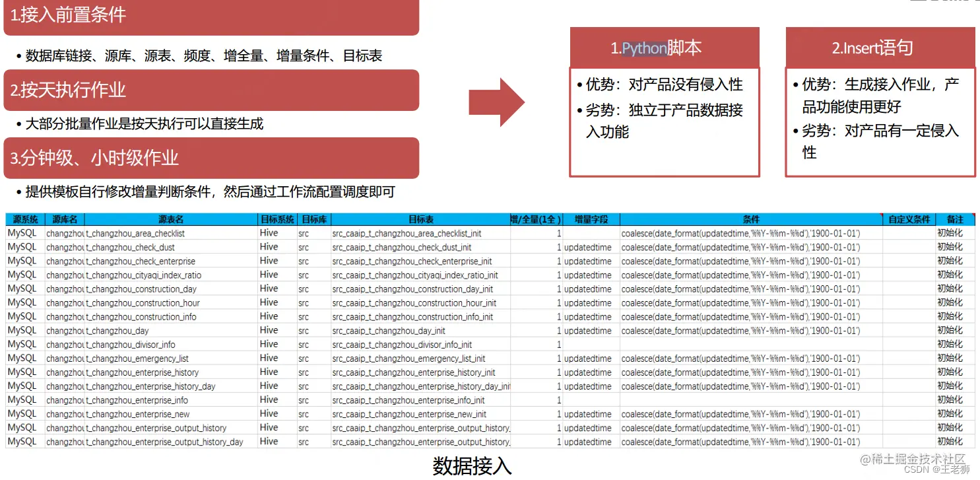
Task: Click the 条件 column header
Action: point(752,219)
